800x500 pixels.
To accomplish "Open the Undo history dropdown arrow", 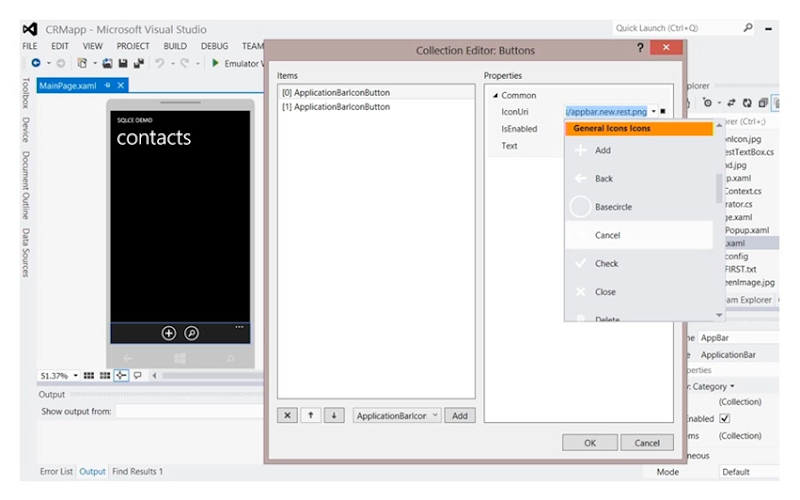I will point(172,63).
